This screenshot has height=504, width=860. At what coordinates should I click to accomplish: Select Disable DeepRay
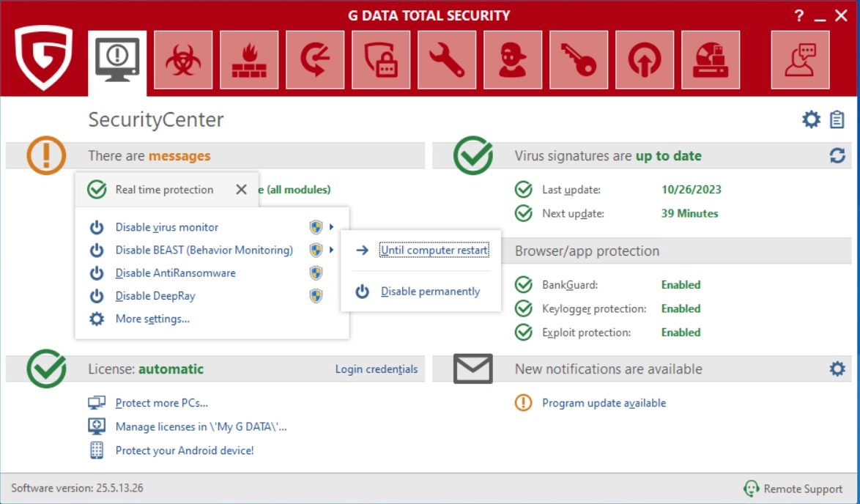(x=155, y=296)
